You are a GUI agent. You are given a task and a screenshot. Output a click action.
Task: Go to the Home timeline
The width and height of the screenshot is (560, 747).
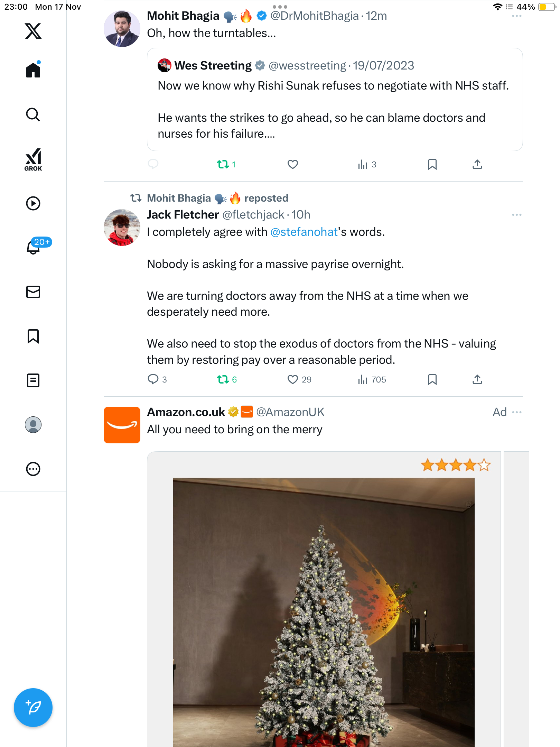tap(33, 70)
